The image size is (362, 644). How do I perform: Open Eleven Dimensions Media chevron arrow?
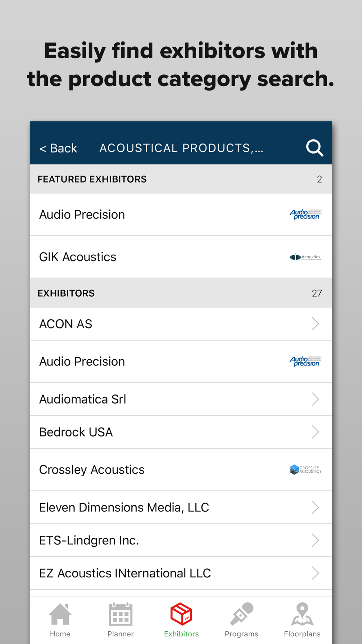click(315, 507)
